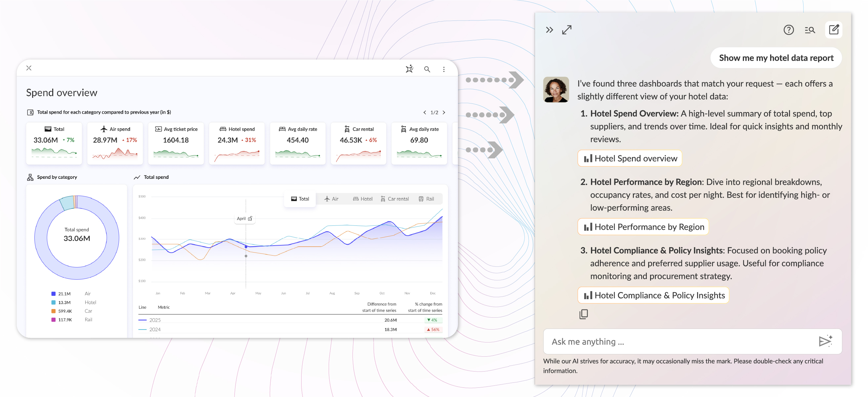Open search in Spend overview header
This screenshot has height=397, width=868.
point(427,69)
